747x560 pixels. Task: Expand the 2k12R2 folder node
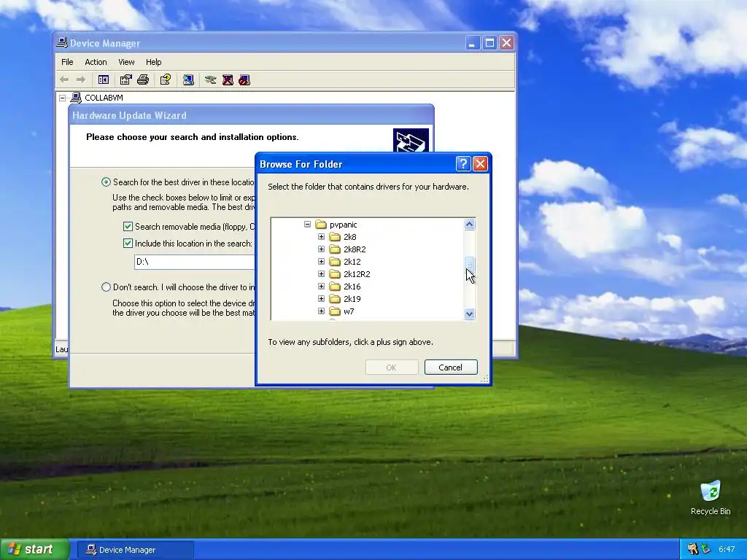pyautogui.click(x=321, y=274)
